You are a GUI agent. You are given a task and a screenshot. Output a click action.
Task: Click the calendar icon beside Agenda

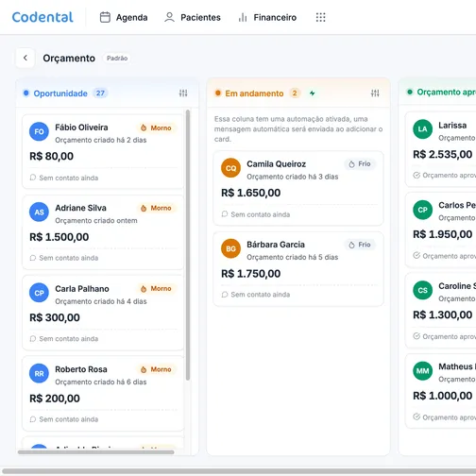point(105,17)
